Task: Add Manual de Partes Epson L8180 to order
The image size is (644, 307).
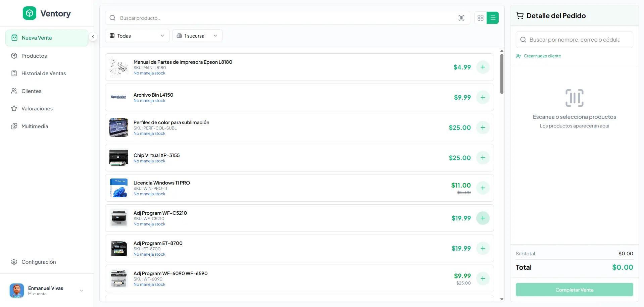Action: 483,67
